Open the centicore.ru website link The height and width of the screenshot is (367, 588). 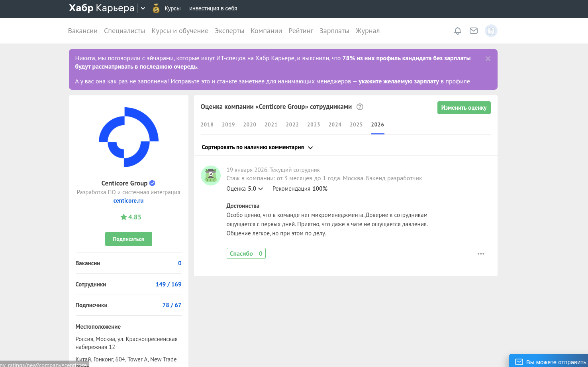[x=129, y=201]
